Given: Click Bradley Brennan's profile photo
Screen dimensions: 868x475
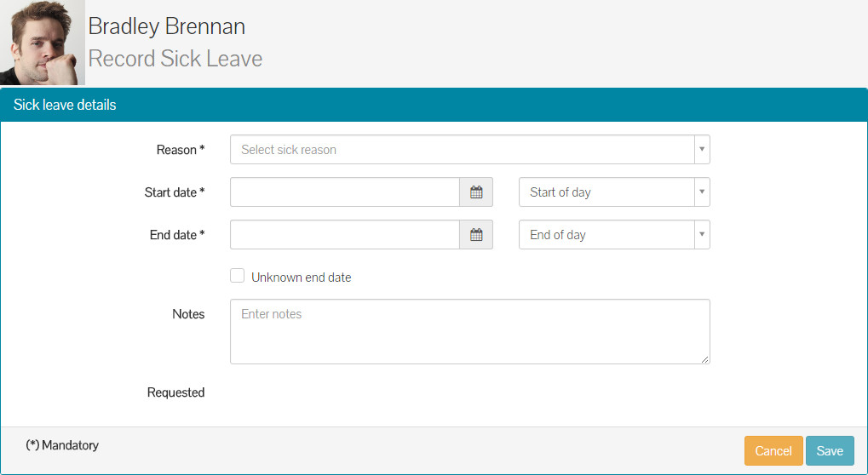Looking at the screenshot, I should click(43, 43).
